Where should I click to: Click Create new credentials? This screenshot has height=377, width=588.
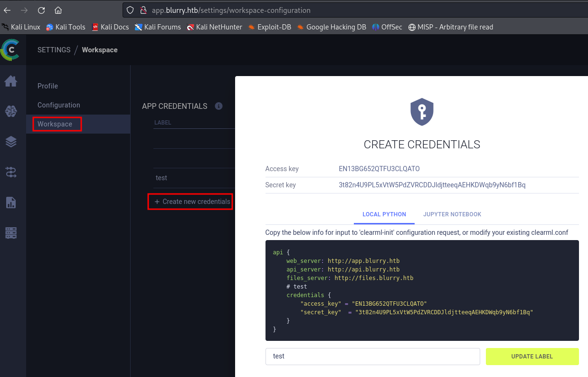pyautogui.click(x=192, y=202)
